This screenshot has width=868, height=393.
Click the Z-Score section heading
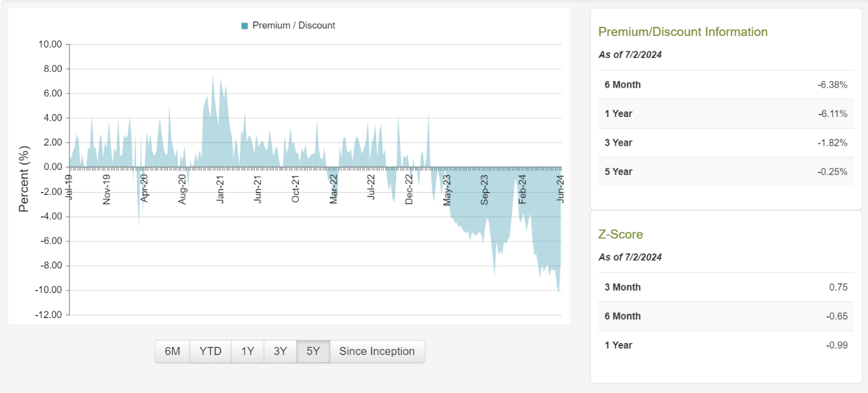tap(620, 234)
